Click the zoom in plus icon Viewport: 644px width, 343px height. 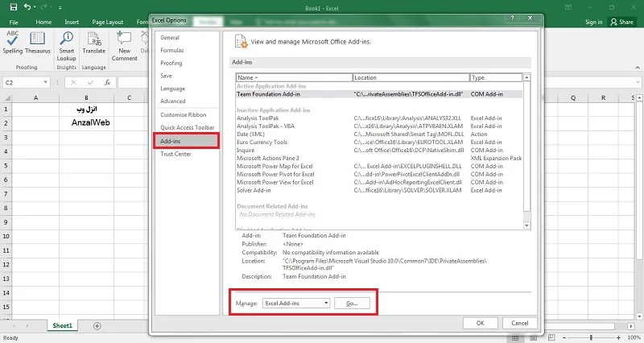tap(618, 337)
